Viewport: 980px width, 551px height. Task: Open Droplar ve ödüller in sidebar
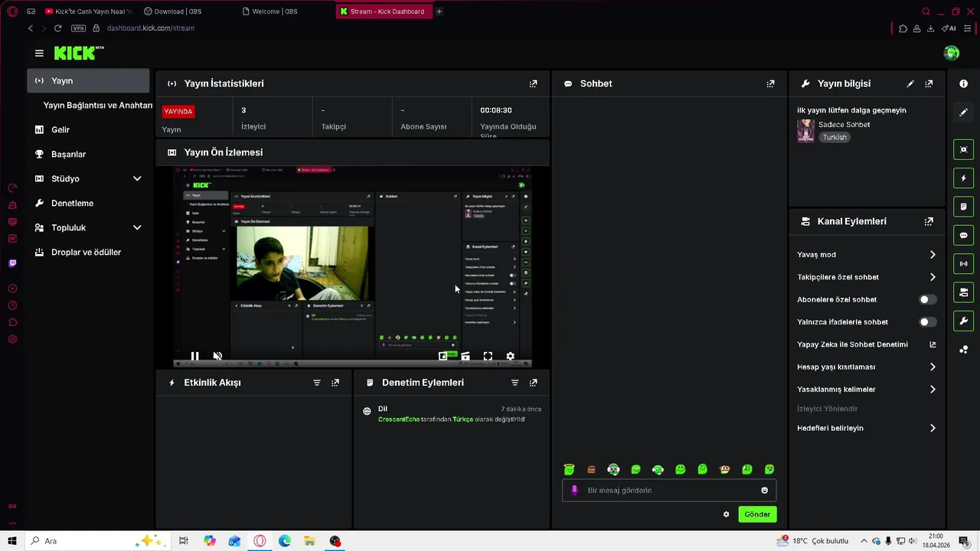tap(88, 252)
